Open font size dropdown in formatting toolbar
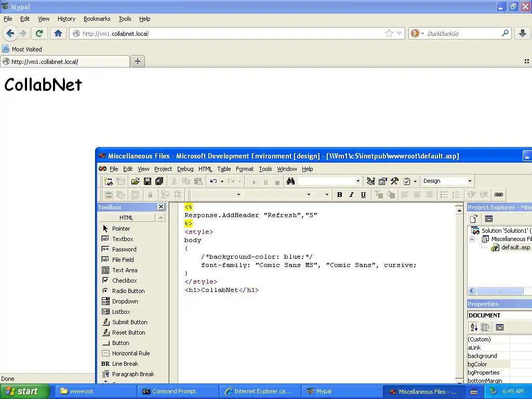The height and width of the screenshot is (399, 532). [x=327, y=195]
